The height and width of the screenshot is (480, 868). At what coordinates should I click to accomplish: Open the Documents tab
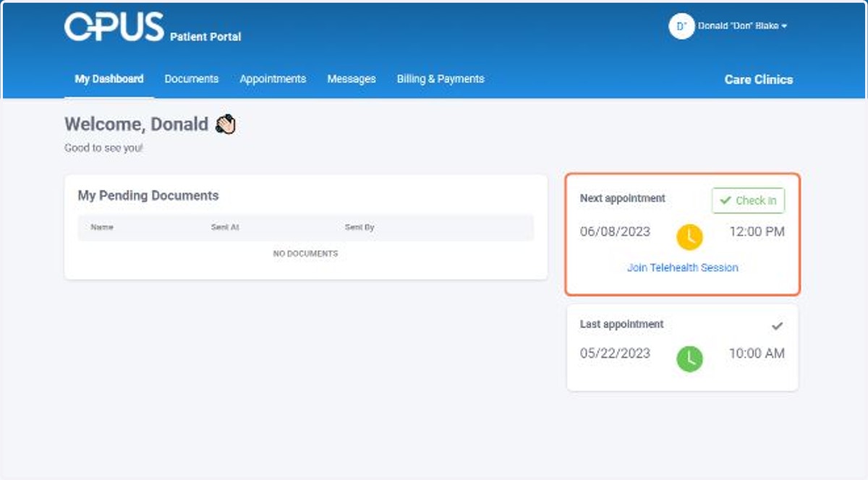pyautogui.click(x=192, y=79)
